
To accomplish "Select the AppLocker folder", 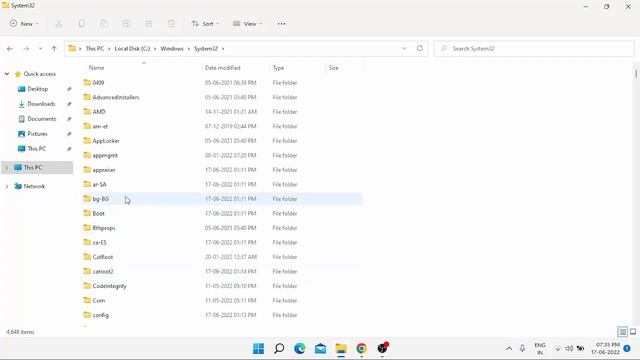I will pyautogui.click(x=106, y=141).
